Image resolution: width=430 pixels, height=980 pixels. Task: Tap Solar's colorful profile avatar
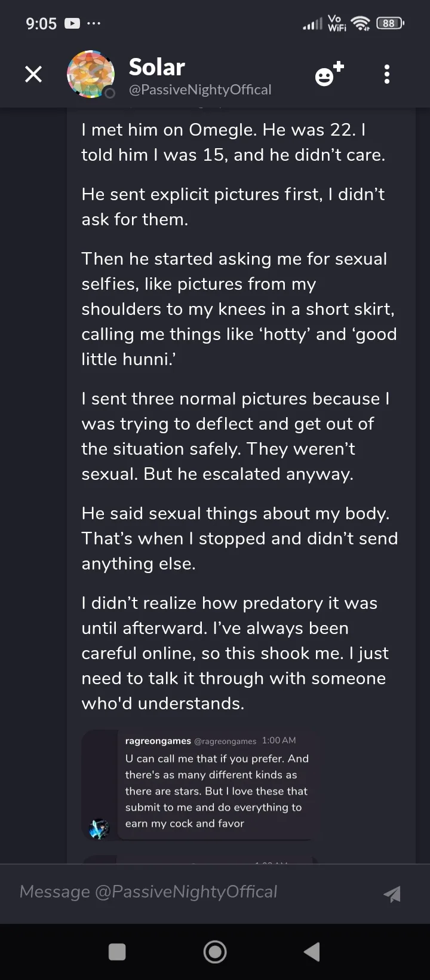[90, 74]
